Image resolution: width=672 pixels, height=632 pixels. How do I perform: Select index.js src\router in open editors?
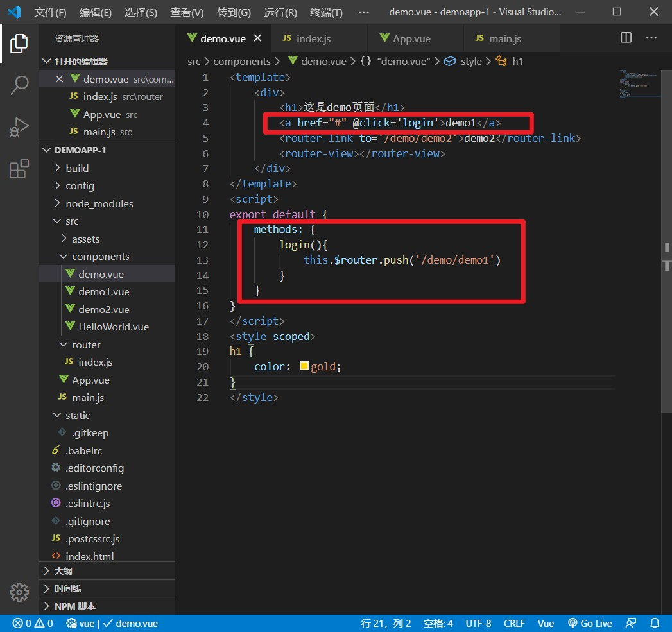coord(107,96)
